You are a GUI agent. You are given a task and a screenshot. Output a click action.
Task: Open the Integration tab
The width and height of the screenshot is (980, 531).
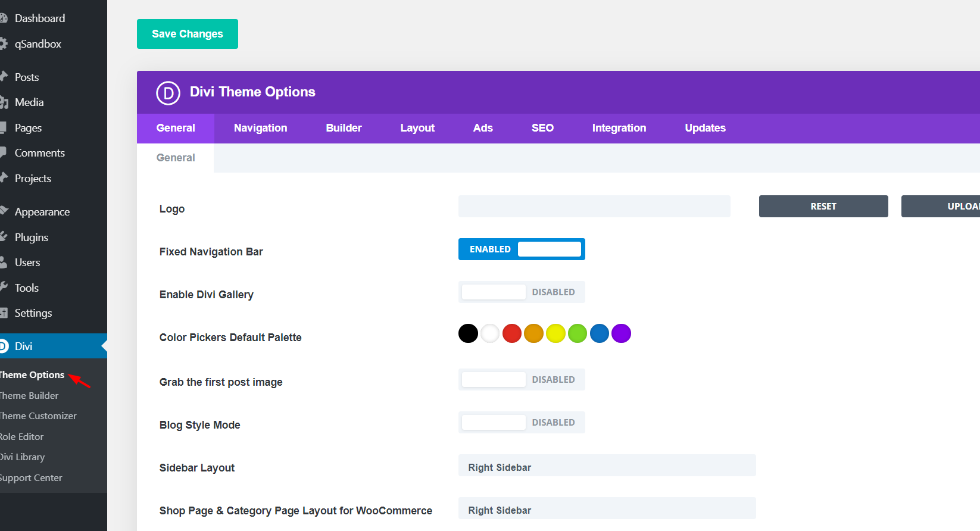[x=619, y=128]
